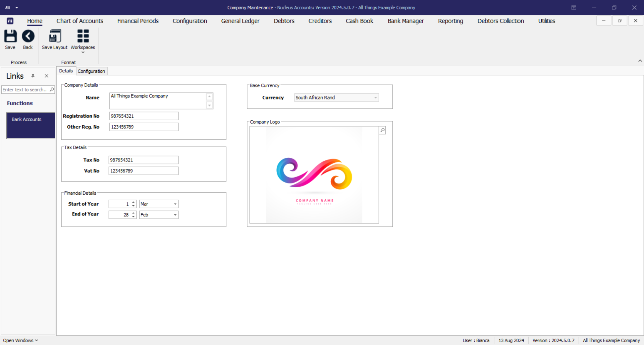Open the Home ribbon tab
The image size is (644, 345).
coord(35,21)
